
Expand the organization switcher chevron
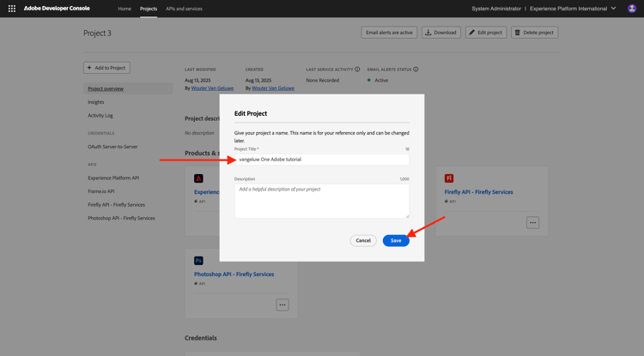pyautogui.click(x=613, y=9)
